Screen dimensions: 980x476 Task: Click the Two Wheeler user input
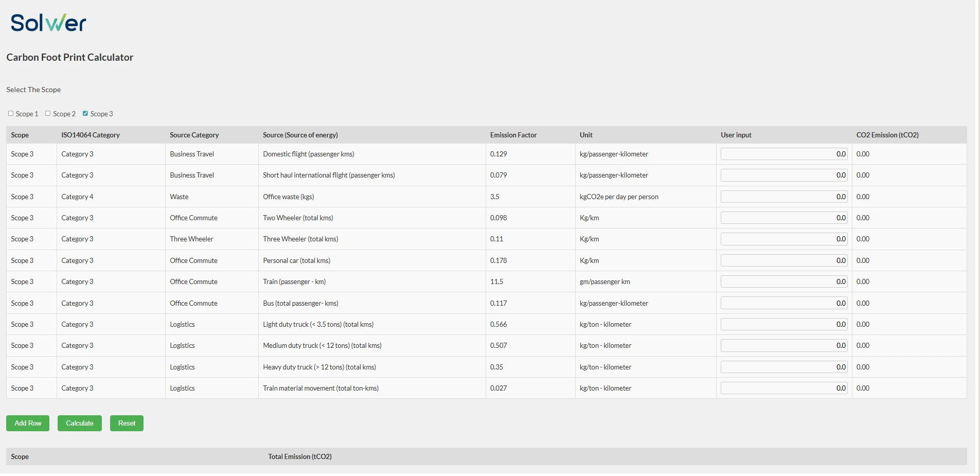point(783,218)
